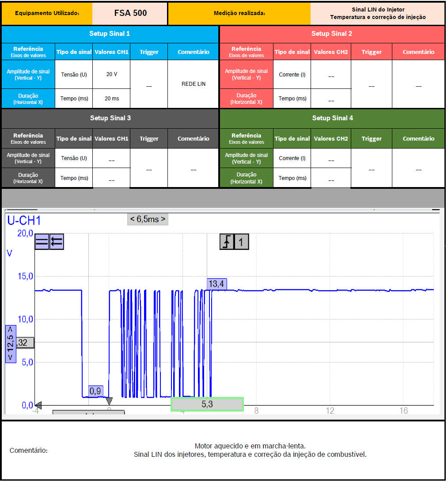Click the horizontal cursor lines icon
The image size is (448, 482).
coord(42,242)
